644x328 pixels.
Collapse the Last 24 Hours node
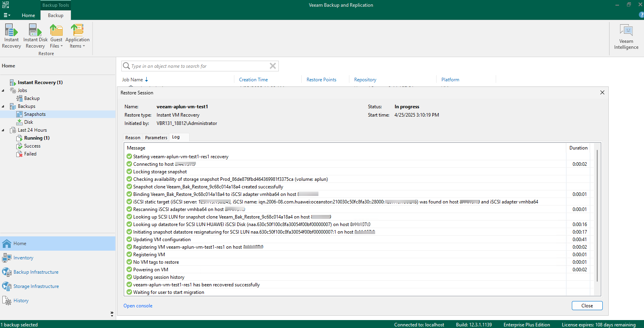pyautogui.click(x=3, y=130)
